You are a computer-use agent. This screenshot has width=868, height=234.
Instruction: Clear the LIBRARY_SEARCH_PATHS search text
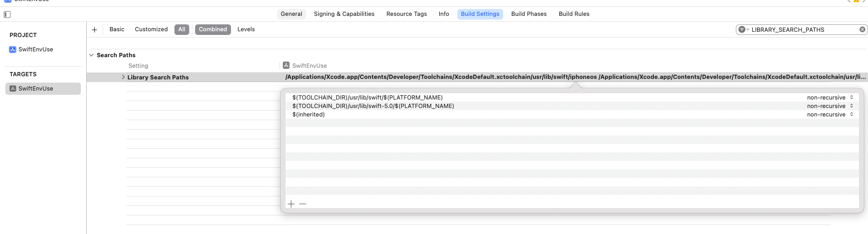click(x=862, y=30)
